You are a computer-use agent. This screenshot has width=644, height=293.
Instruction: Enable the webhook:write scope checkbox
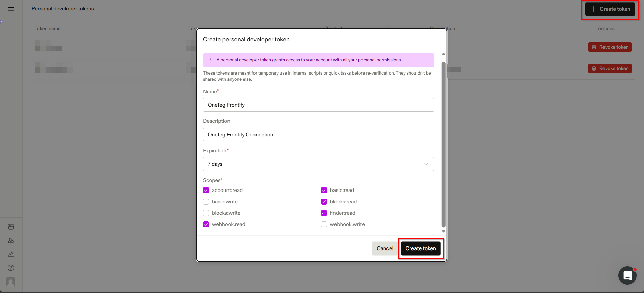pos(324,224)
